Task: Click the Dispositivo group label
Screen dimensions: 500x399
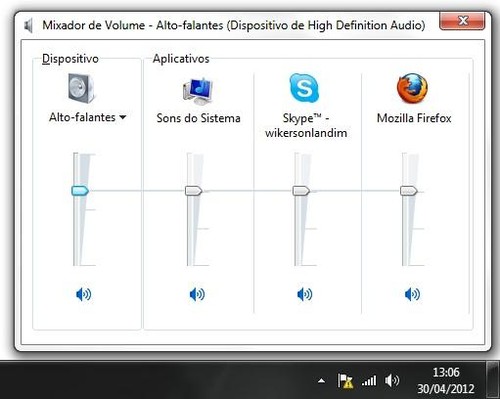Action: point(70,59)
